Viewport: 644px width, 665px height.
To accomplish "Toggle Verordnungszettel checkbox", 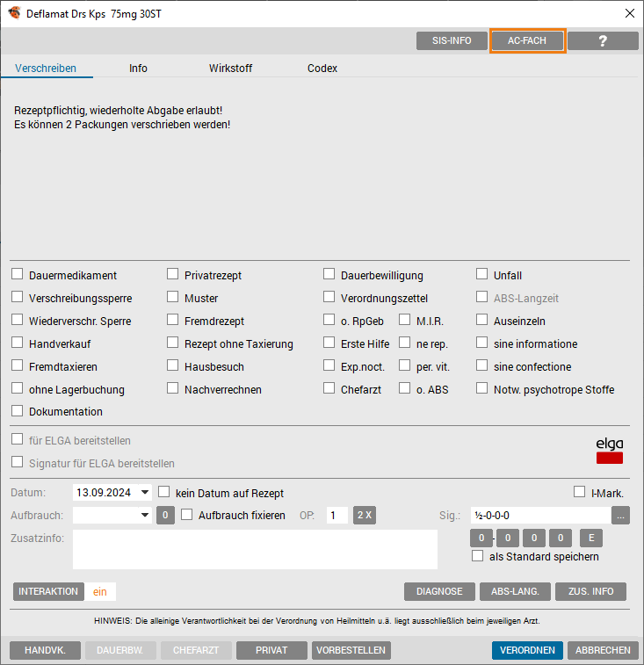I will pyautogui.click(x=329, y=297).
